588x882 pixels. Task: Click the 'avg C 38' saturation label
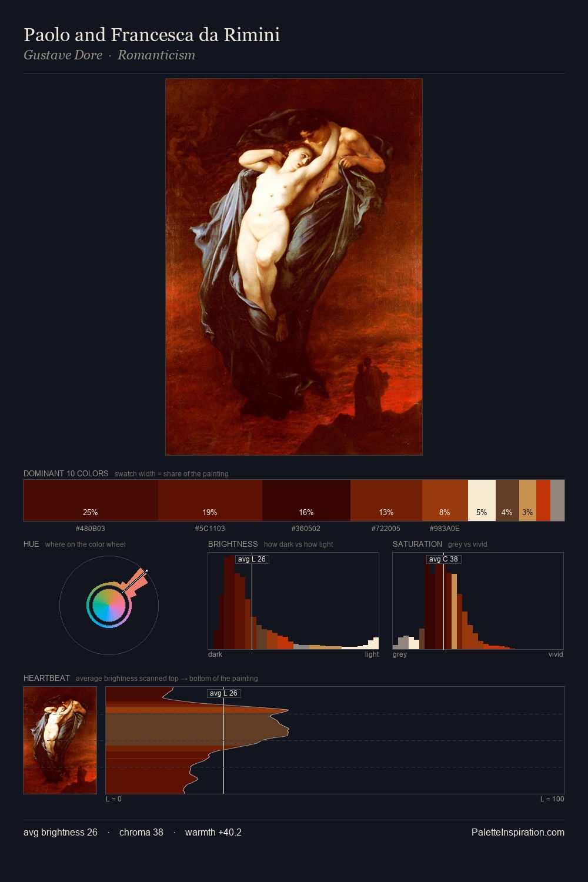pyautogui.click(x=443, y=559)
